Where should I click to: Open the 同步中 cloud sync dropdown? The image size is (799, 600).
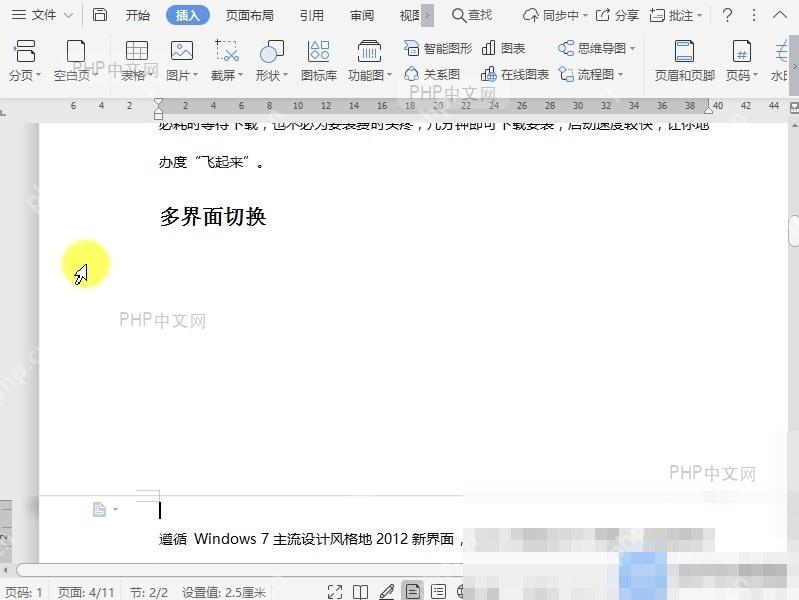pos(555,15)
